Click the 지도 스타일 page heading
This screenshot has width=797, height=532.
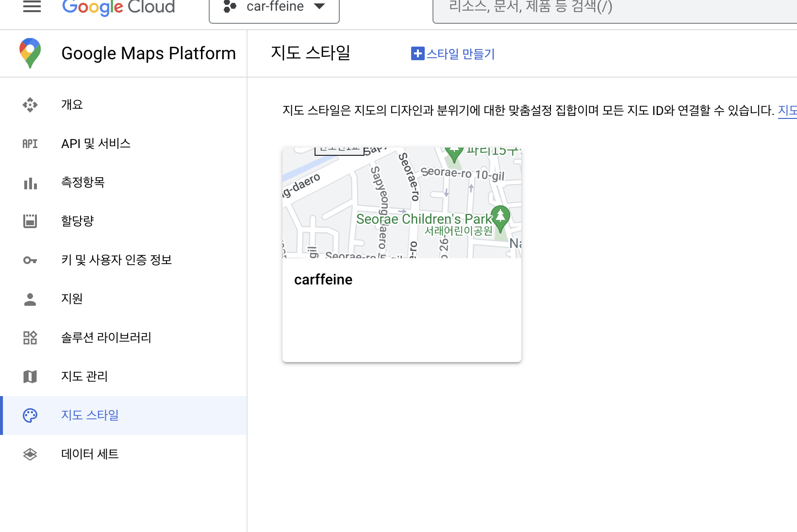pos(311,52)
